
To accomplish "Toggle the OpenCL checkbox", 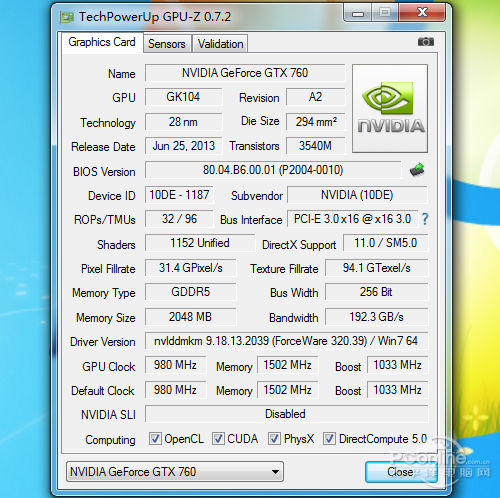I will pyautogui.click(x=155, y=439).
